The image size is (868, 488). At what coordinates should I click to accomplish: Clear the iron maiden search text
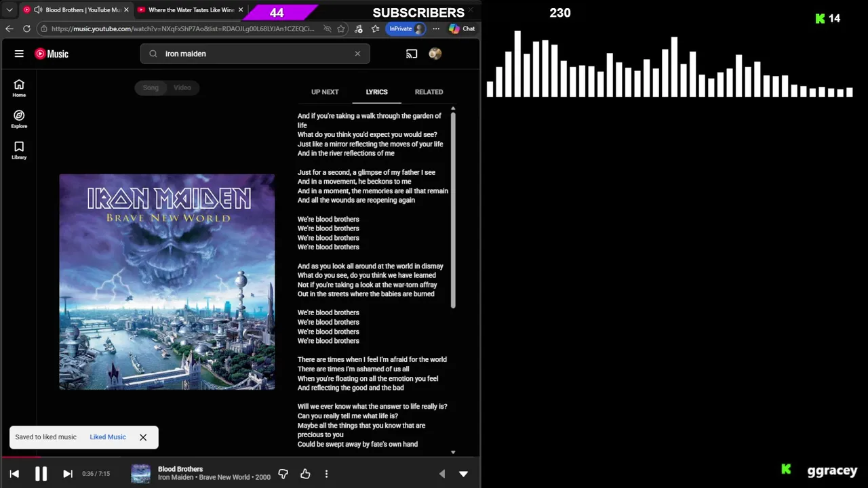[357, 54]
